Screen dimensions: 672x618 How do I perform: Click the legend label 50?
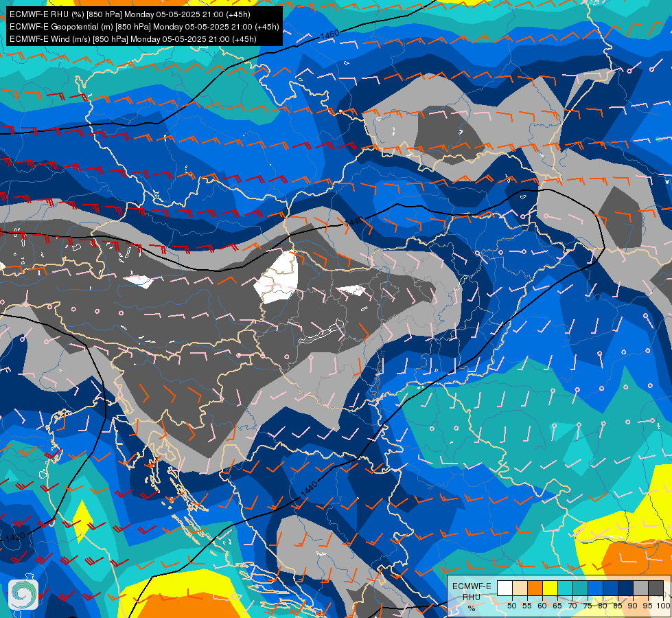[x=511, y=606]
